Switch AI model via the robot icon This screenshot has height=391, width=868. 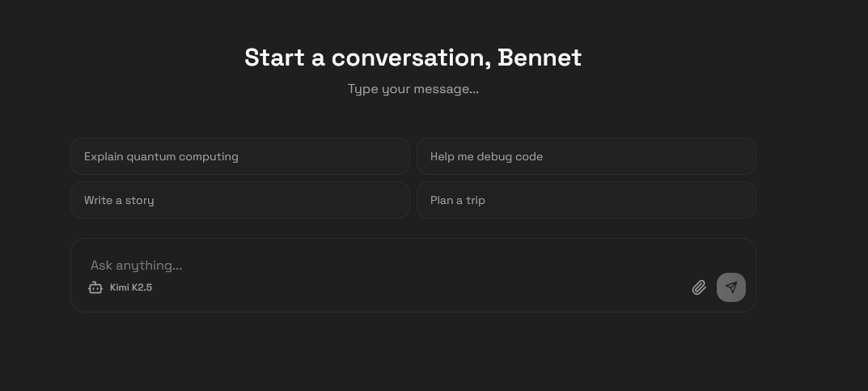[95, 287]
